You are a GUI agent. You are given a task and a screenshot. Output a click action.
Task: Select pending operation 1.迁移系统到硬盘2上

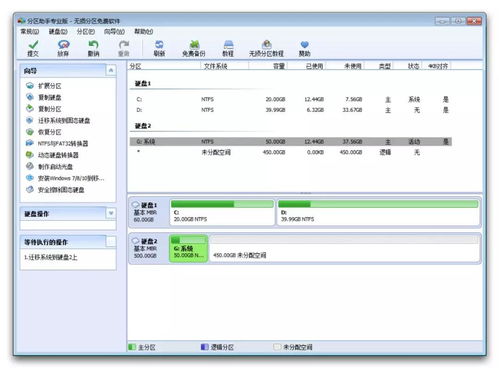tap(51, 257)
